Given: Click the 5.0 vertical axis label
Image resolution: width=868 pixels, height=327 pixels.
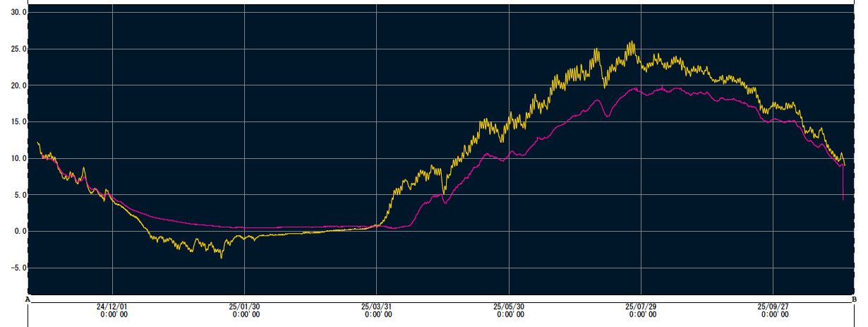Looking at the screenshot, I should [x=17, y=195].
